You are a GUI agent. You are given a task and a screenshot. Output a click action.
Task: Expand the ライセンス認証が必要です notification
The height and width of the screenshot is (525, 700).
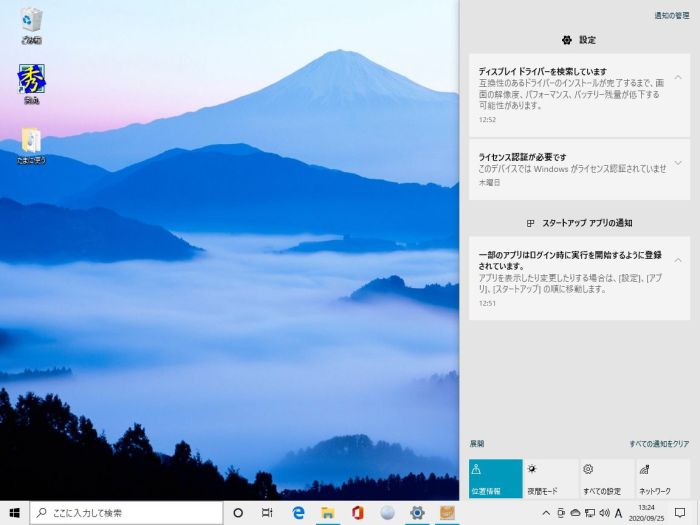[678, 162]
